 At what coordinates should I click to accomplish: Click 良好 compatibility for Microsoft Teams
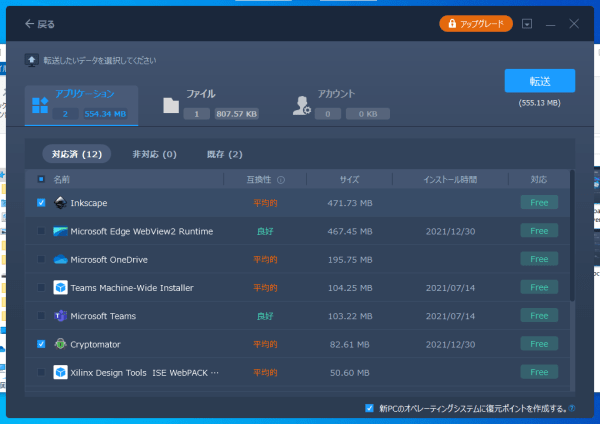tap(265, 316)
